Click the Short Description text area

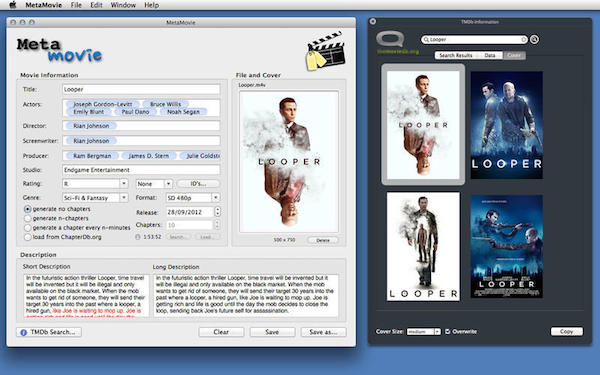point(86,295)
